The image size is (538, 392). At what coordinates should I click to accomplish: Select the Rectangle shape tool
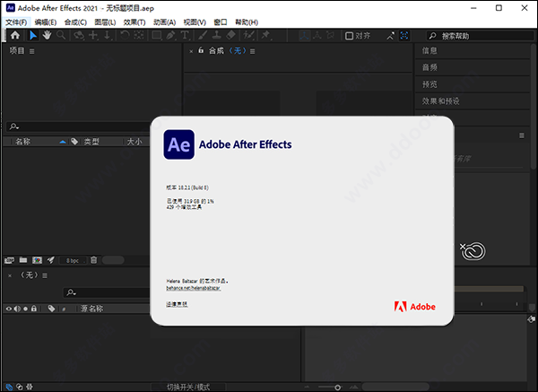click(157, 35)
